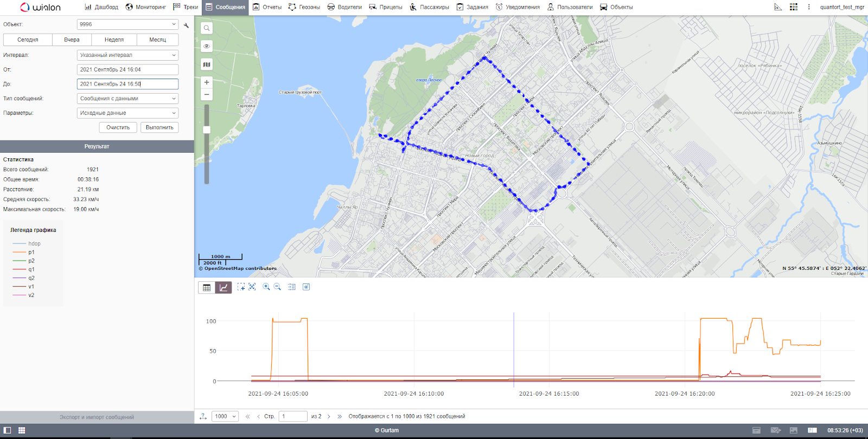Toggle map visibility eye icon
This screenshot has width=868, height=439.
pos(207,46)
